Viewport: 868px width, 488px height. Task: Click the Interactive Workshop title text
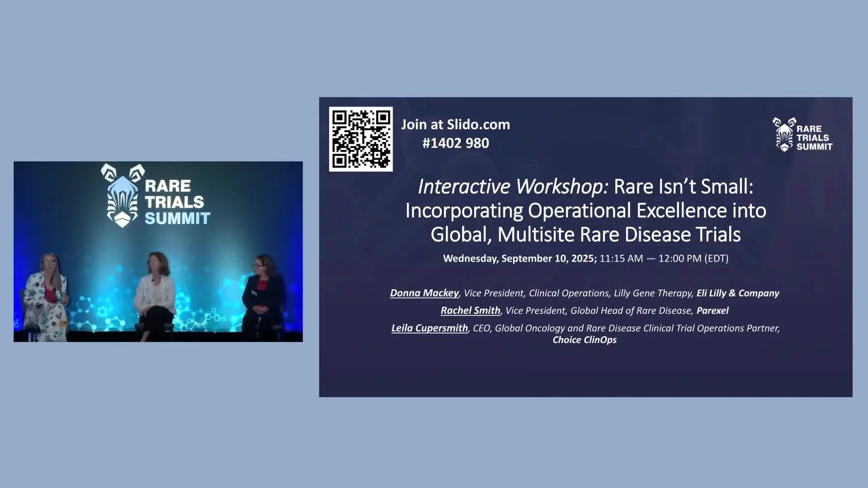[513, 187]
